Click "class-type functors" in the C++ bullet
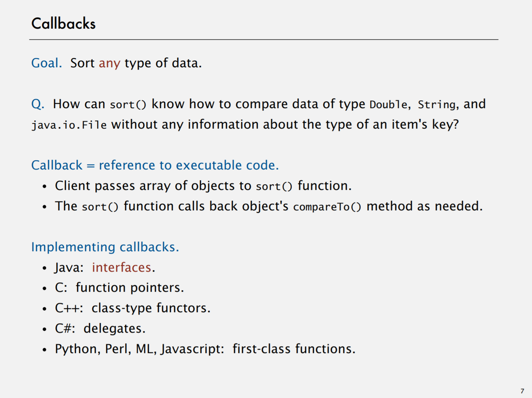532x398 pixels. pyautogui.click(x=150, y=308)
